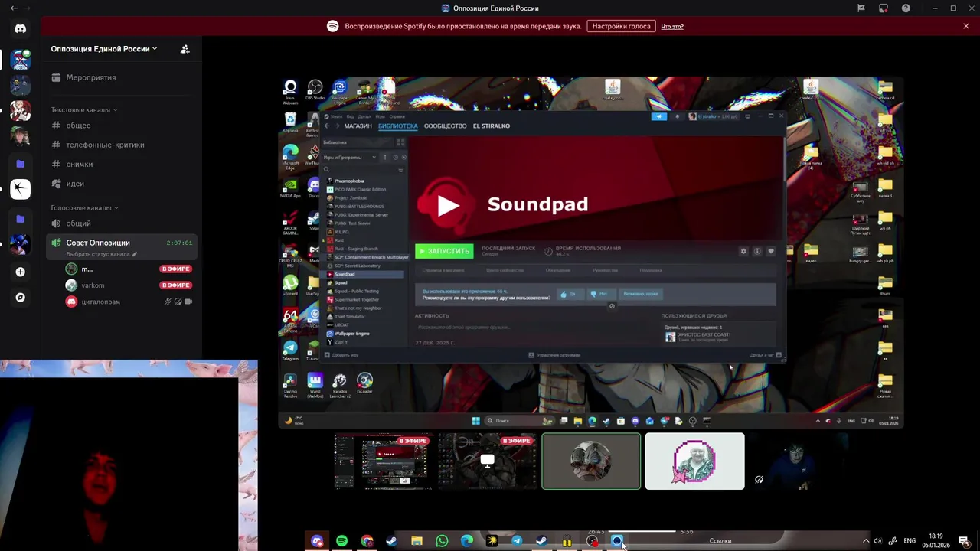Open the lower purple server folder
980x551 pixels.
click(x=20, y=219)
